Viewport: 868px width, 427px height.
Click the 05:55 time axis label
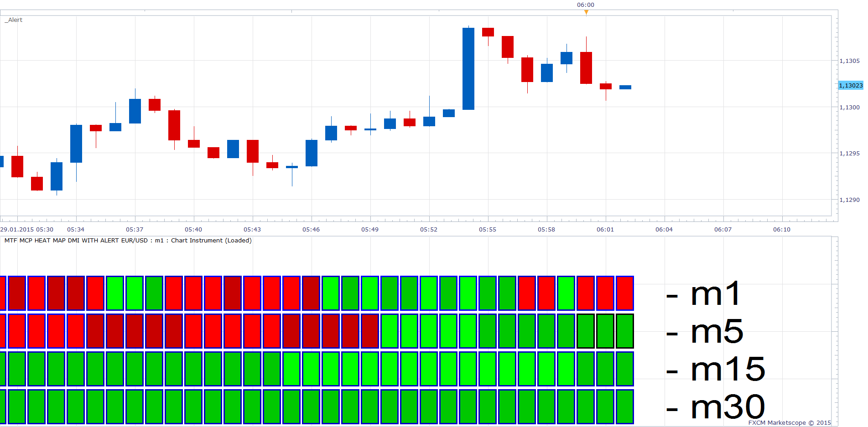(x=488, y=229)
